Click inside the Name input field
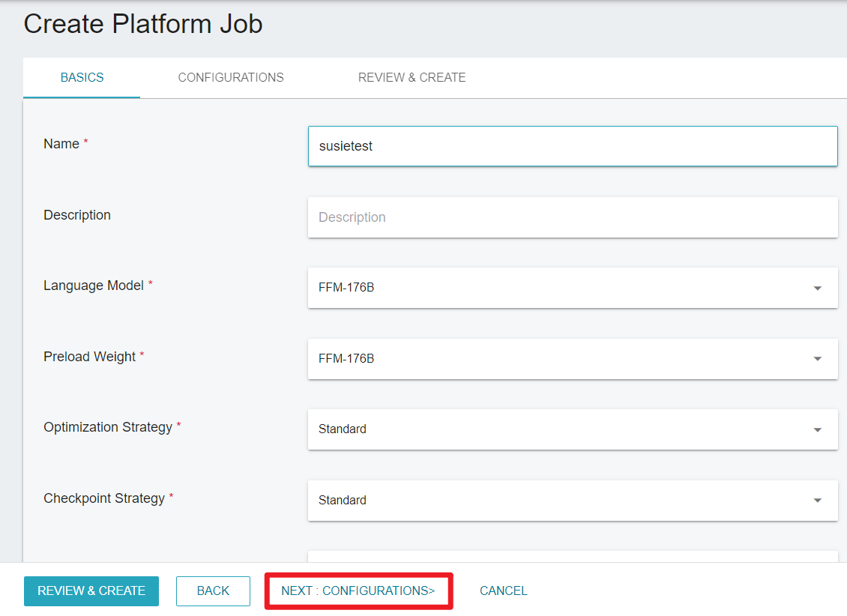The height and width of the screenshot is (616, 847). tap(573, 145)
